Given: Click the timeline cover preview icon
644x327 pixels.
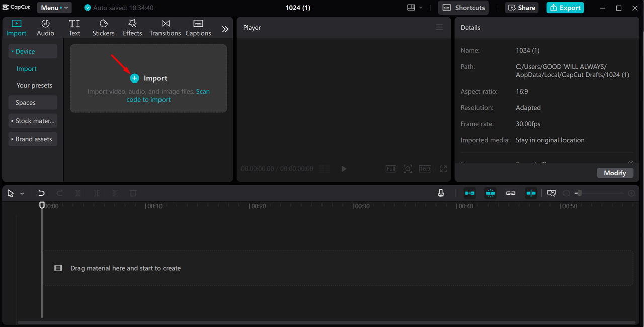Looking at the screenshot, I should [x=551, y=193].
